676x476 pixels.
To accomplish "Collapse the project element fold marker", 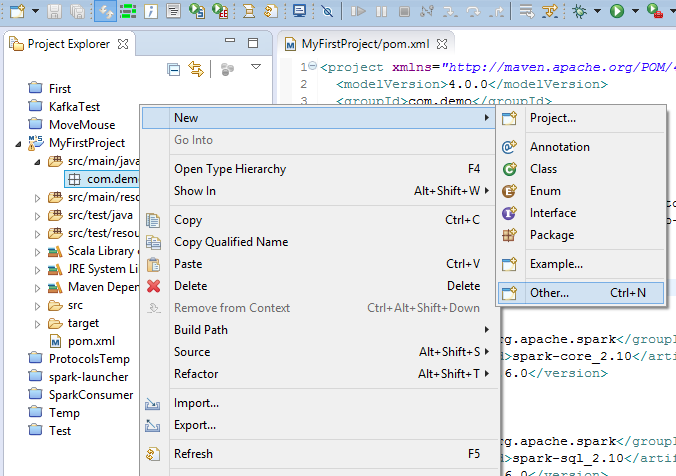I will click(313, 66).
